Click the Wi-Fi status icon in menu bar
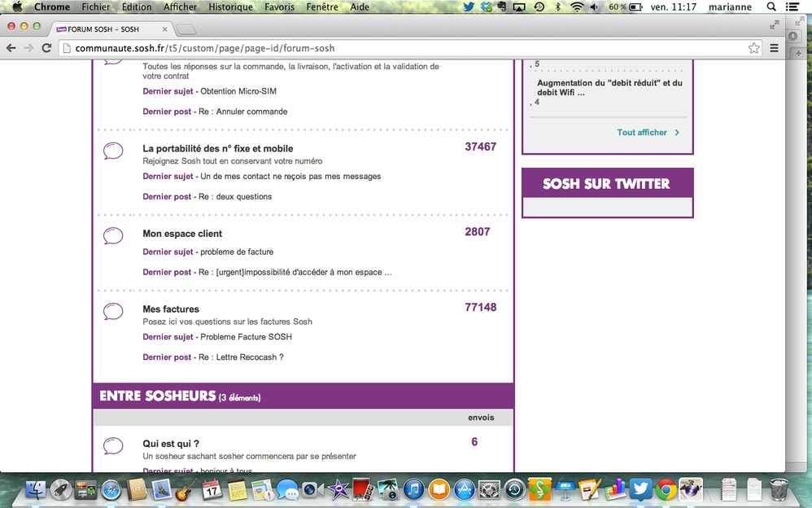The height and width of the screenshot is (508, 812). click(x=577, y=7)
